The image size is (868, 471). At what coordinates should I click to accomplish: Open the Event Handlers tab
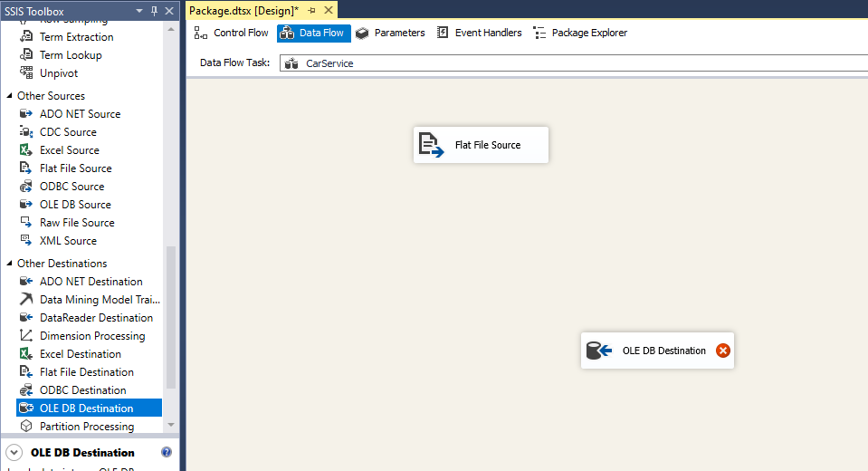[x=480, y=33]
